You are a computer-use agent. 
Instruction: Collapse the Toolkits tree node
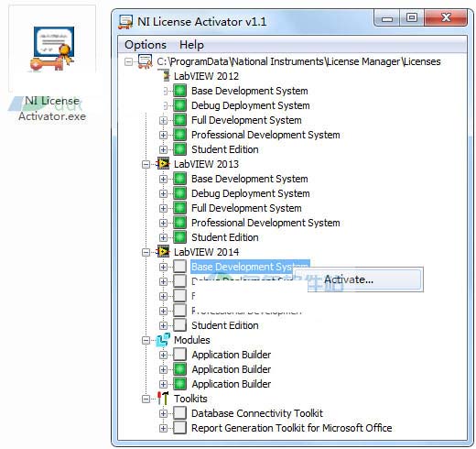(x=146, y=399)
